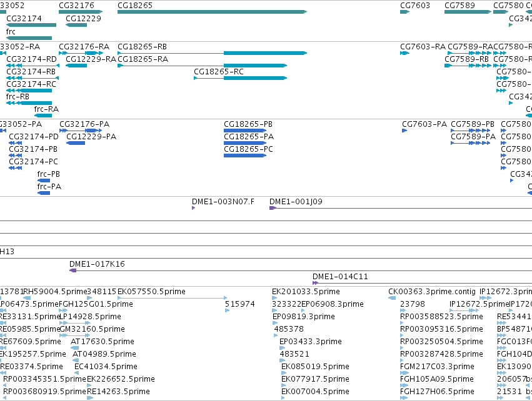Select clone DME1-001J09 label
This screenshot has height=401, width=532.
coord(296,201)
